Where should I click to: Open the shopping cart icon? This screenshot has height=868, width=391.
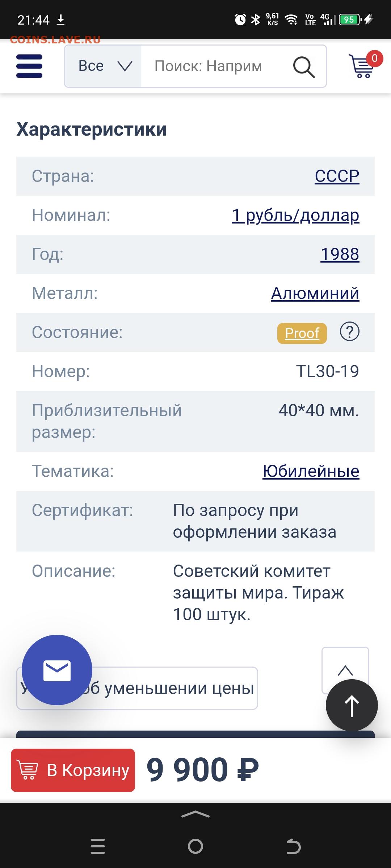click(x=361, y=66)
